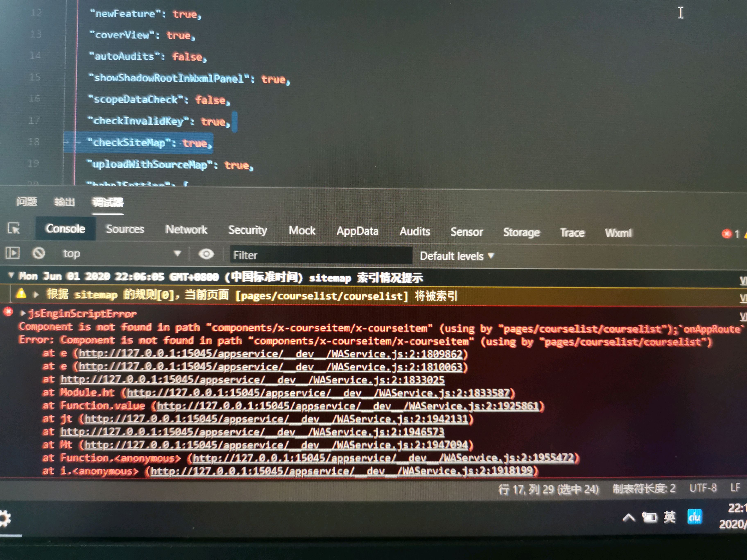Screen dimensions: 747x560
Task: Show hidden system tray icons chevron
Action: point(628,517)
